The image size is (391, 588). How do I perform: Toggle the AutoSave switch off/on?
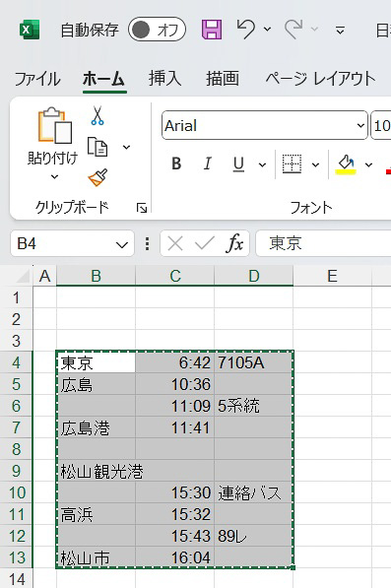click(x=157, y=30)
